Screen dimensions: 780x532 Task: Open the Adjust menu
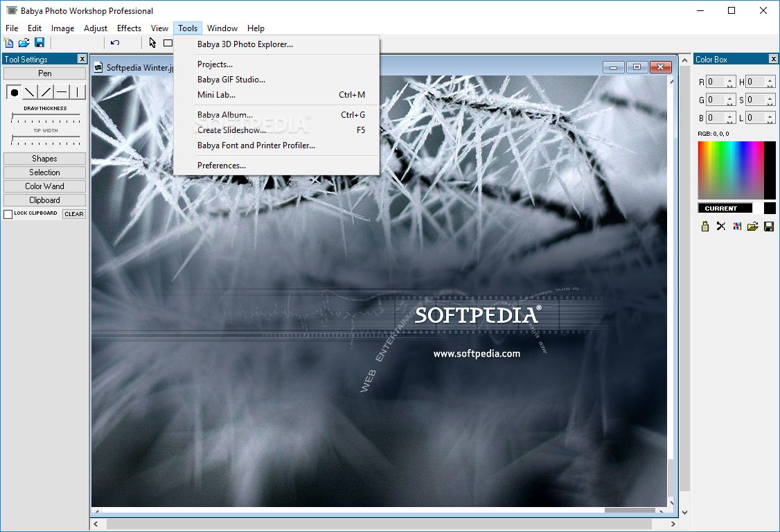(96, 28)
